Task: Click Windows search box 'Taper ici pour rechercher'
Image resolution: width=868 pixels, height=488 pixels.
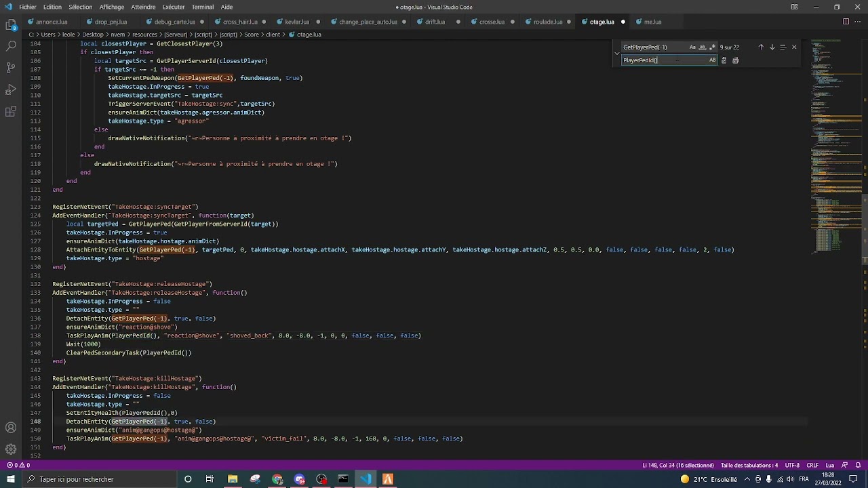Action: coord(100,479)
